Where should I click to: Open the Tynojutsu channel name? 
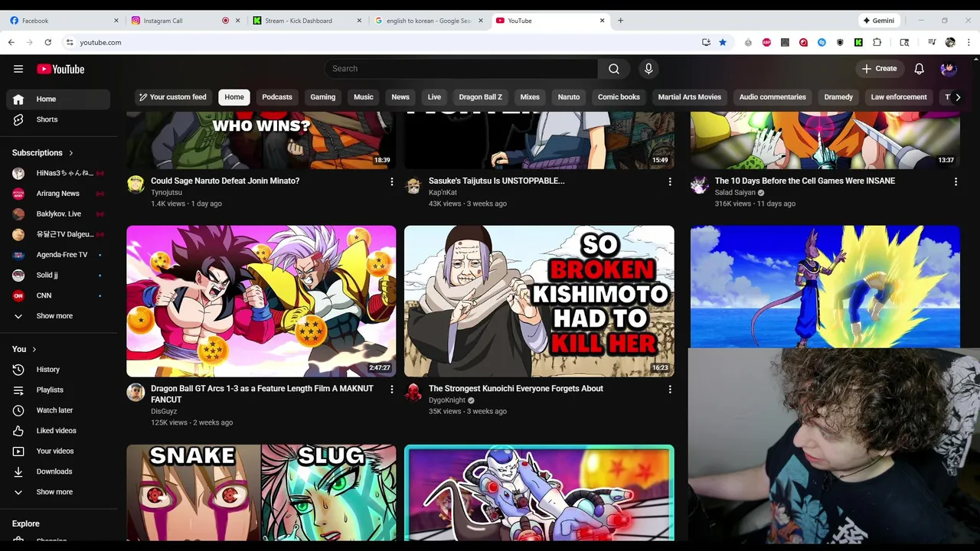pos(166,193)
